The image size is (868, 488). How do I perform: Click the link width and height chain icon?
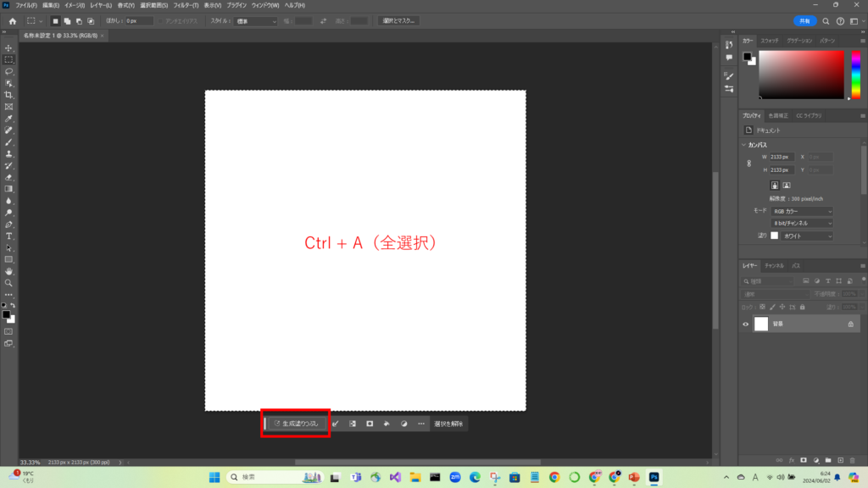[x=748, y=164]
